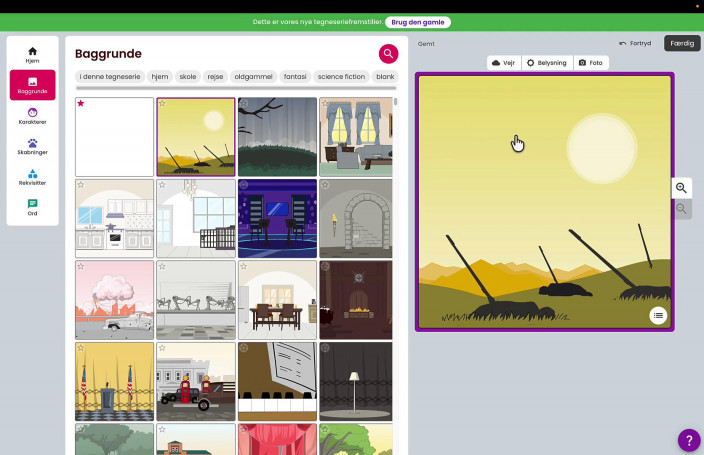Click the purple help question mark button
Image resolution: width=704 pixels, height=455 pixels.
689,440
